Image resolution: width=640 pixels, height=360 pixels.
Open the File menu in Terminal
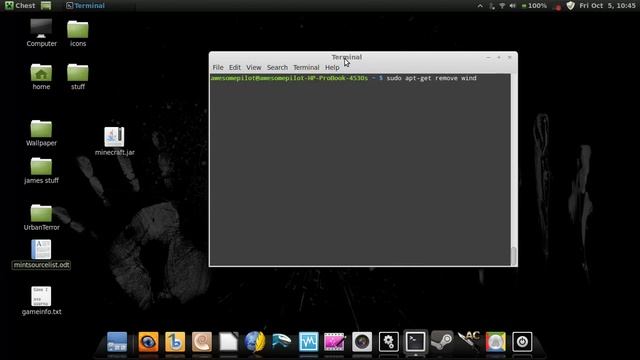[x=218, y=67]
